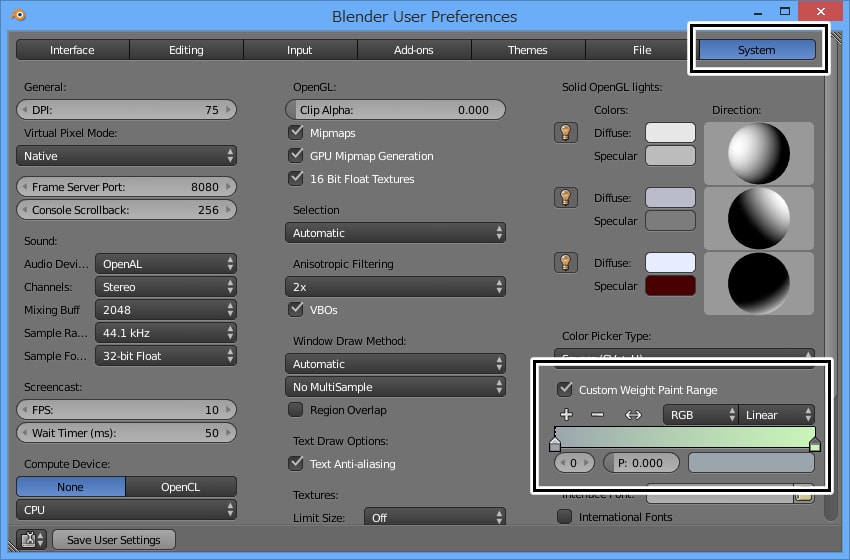Click Wait Timer (ms) field
This screenshot has height=560, width=850.
pos(126,433)
